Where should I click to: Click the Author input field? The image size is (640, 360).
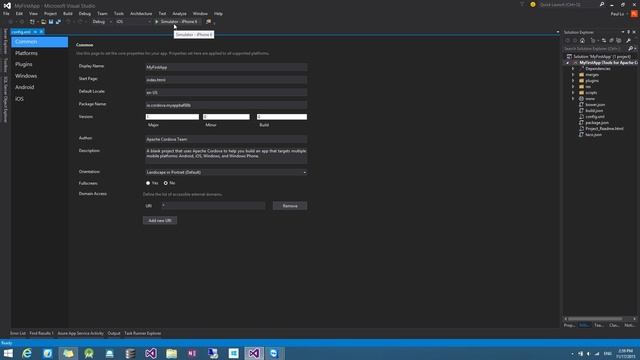(x=226, y=139)
